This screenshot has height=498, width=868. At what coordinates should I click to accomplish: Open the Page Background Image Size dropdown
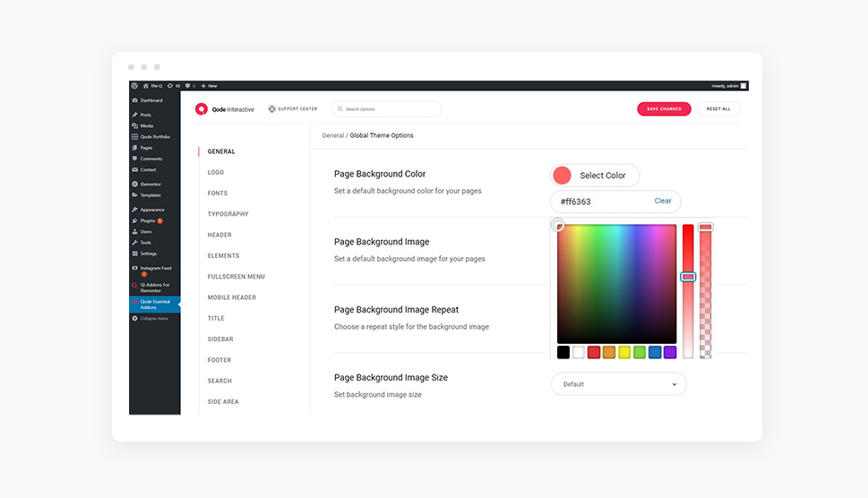tap(618, 384)
